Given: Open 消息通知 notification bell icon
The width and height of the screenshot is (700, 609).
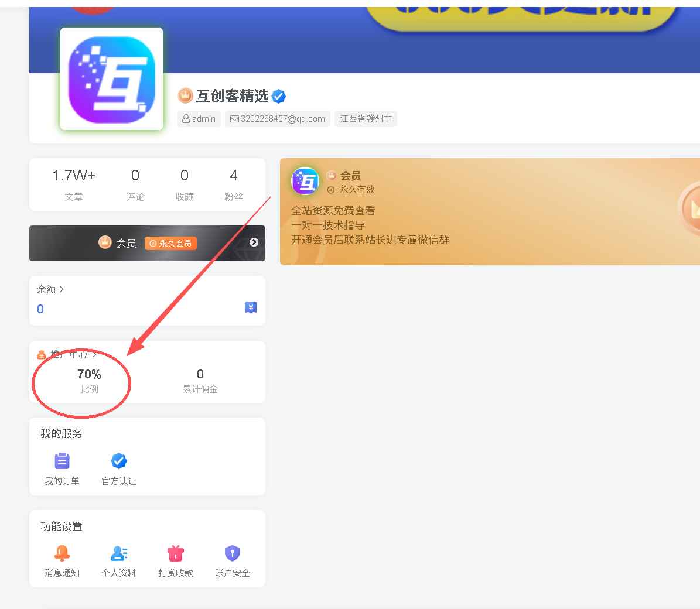Looking at the screenshot, I should click(x=62, y=552).
